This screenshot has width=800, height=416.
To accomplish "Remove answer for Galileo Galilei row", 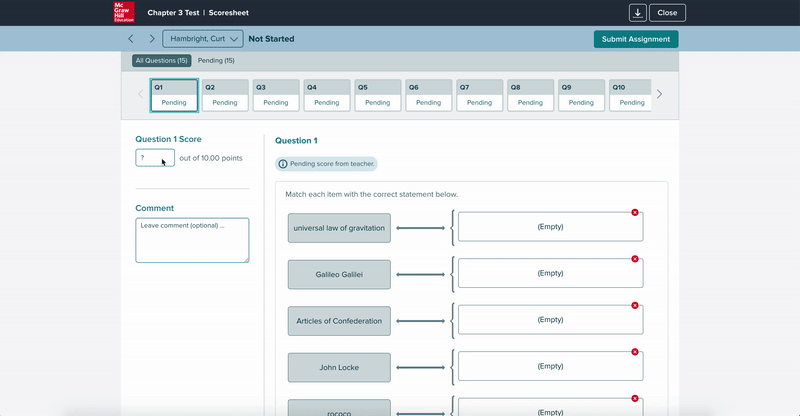I will (x=635, y=259).
